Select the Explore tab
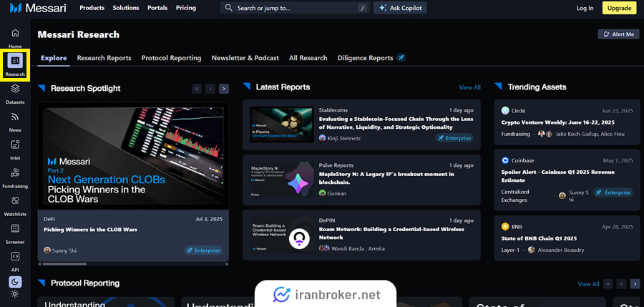Screen dimensions: 644x307 (54, 58)
